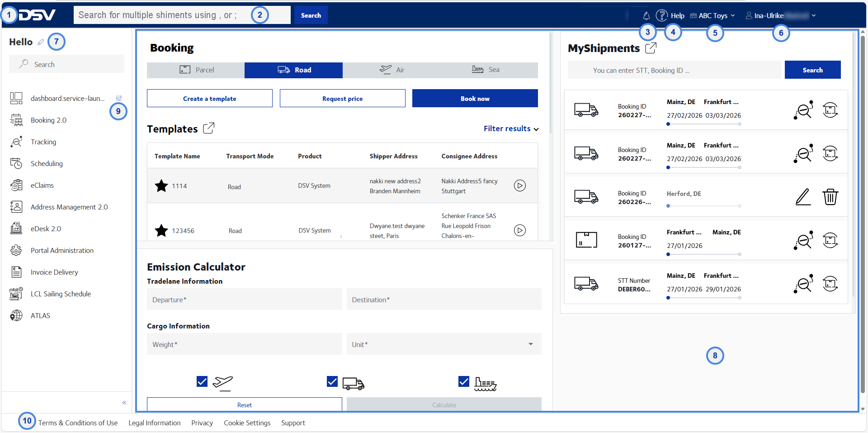
Task: Click the Departure input field
Action: (244, 300)
